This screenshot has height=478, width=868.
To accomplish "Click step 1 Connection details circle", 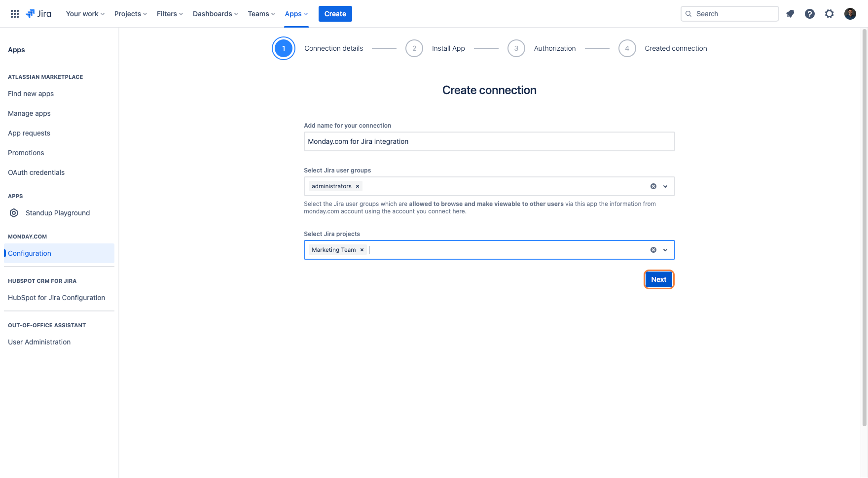I will (284, 48).
